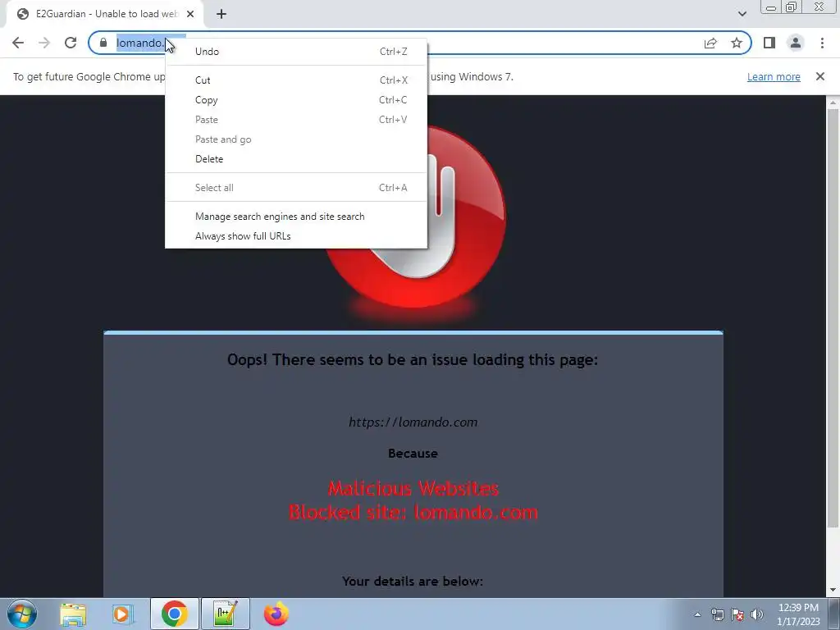Choose Undo from the context menu

296,52
